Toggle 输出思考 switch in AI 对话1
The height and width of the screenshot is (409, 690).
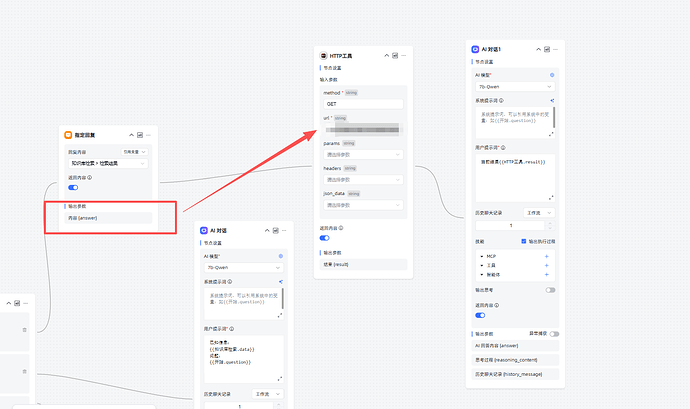[549, 290]
